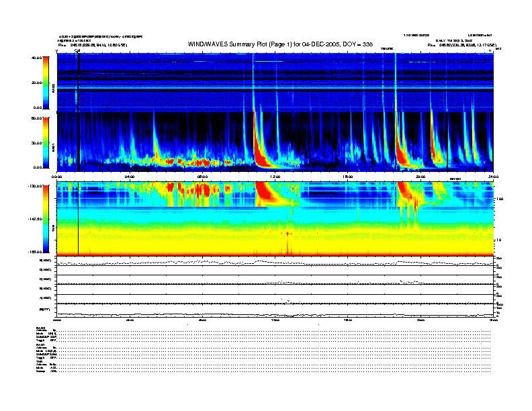Click the RAD1 intensity color bar

point(46,142)
